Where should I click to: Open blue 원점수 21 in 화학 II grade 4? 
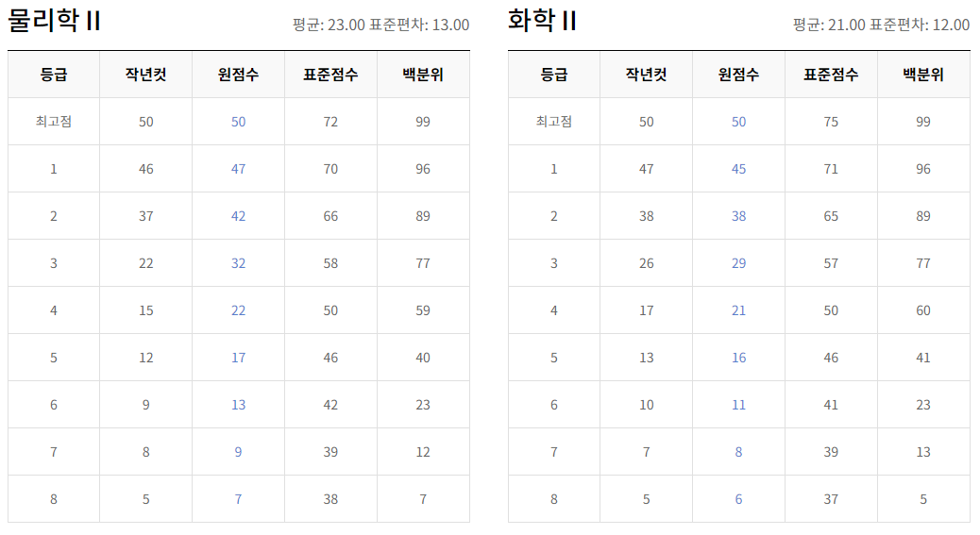click(738, 310)
